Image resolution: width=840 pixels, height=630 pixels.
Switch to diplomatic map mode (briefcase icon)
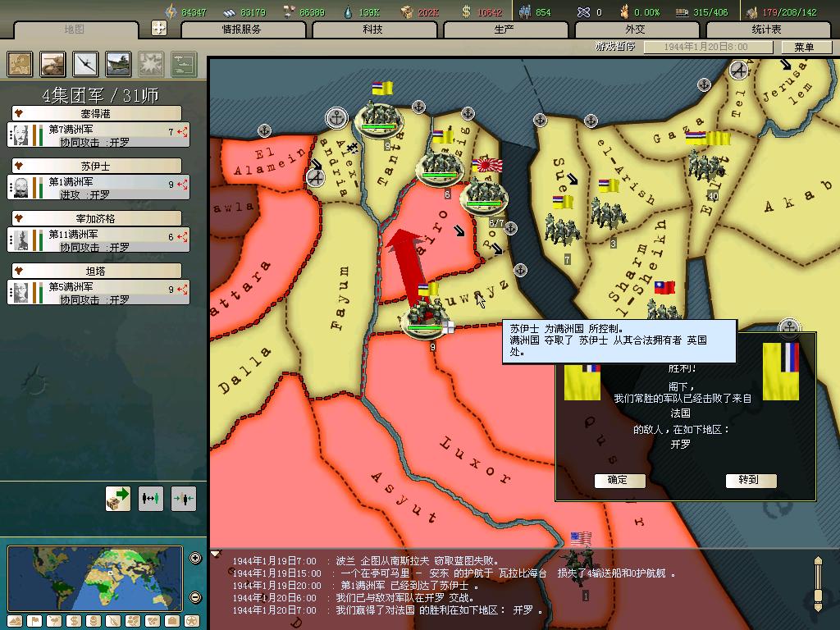(x=172, y=622)
